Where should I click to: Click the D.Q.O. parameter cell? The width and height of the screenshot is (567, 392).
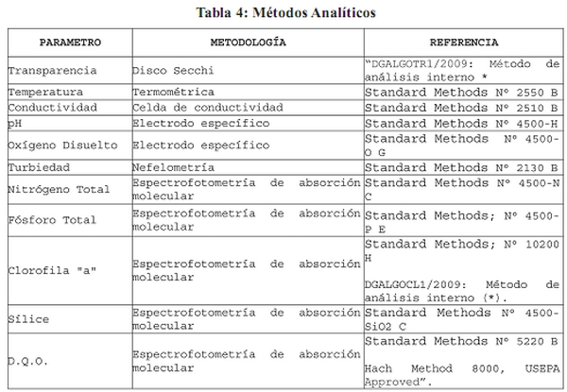[x=26, y=361]
